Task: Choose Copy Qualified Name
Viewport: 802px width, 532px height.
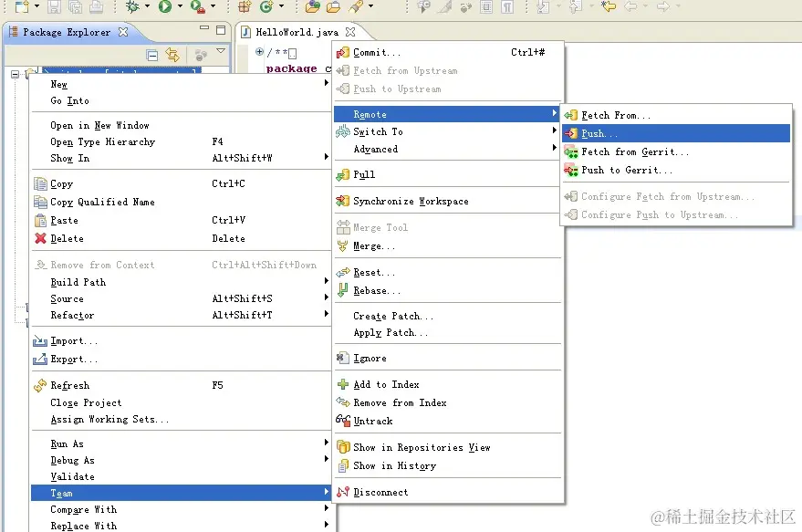Action: [181, 202]
